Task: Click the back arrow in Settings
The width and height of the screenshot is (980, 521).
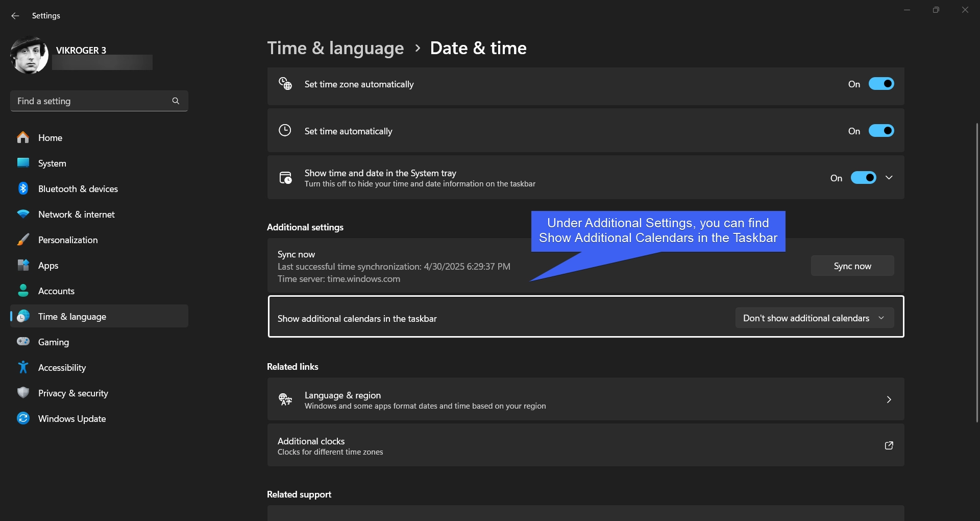Action: [15, 16]
